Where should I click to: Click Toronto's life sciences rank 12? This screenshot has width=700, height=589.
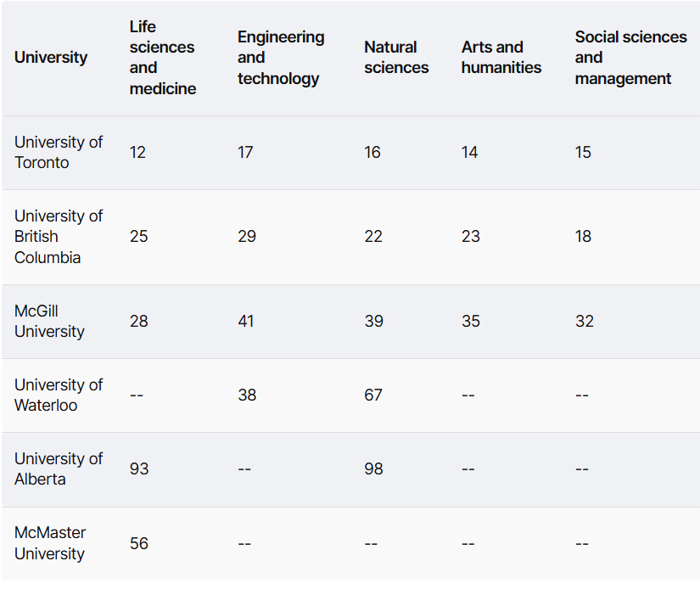click(137, 153)
